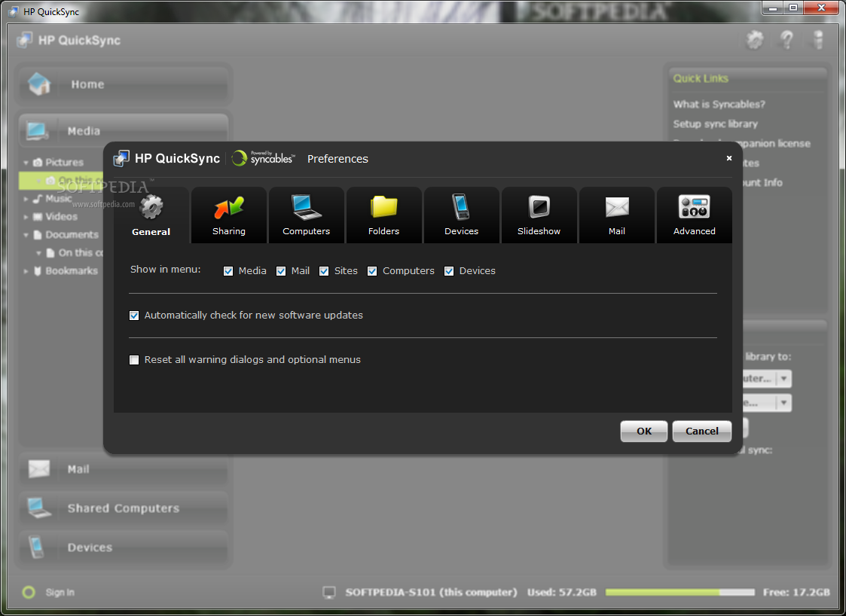
Task: Uncheck the Sites menu checkbox
Action: click(x=324, y=271)
